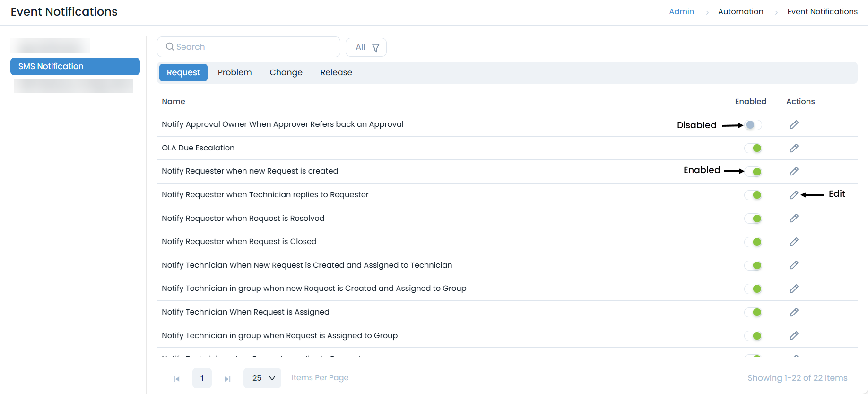Edit 'Notify Technician in group when new Request' row

click(x=794, y=289)
